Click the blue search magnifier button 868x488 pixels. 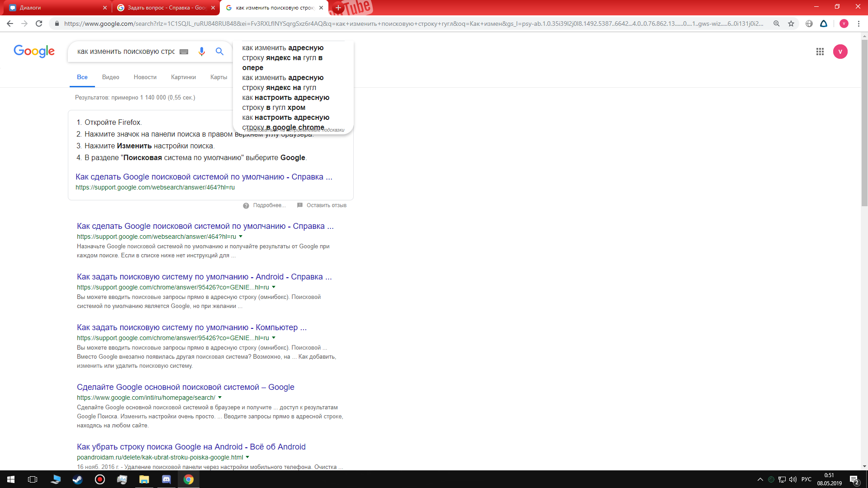coord(219,52)
